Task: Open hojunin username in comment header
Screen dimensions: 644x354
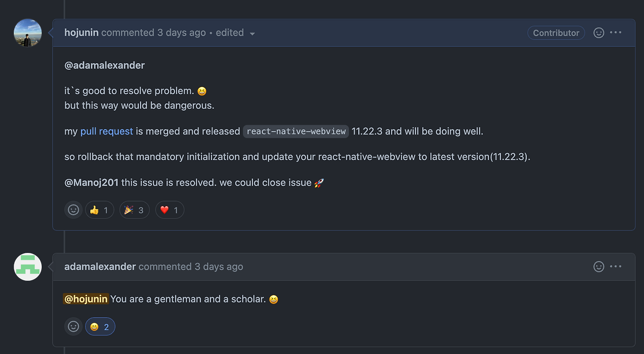Action: [82, 33]
